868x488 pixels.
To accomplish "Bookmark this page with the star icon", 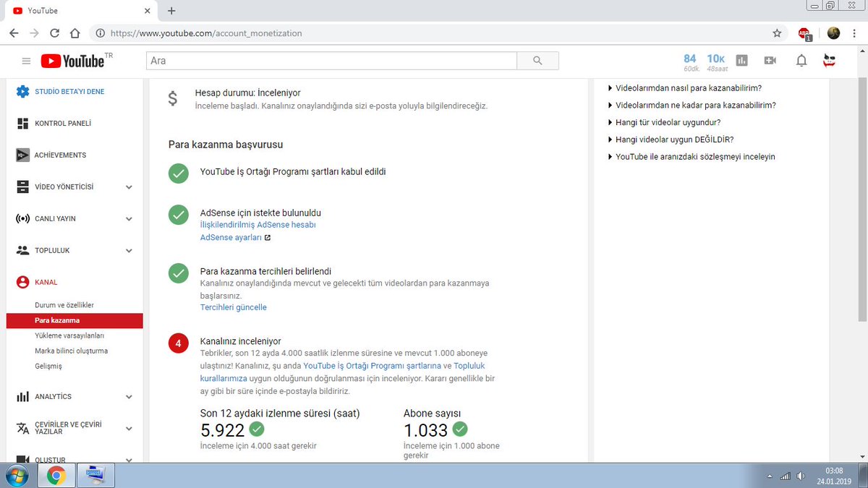I will tap(777, 33).
